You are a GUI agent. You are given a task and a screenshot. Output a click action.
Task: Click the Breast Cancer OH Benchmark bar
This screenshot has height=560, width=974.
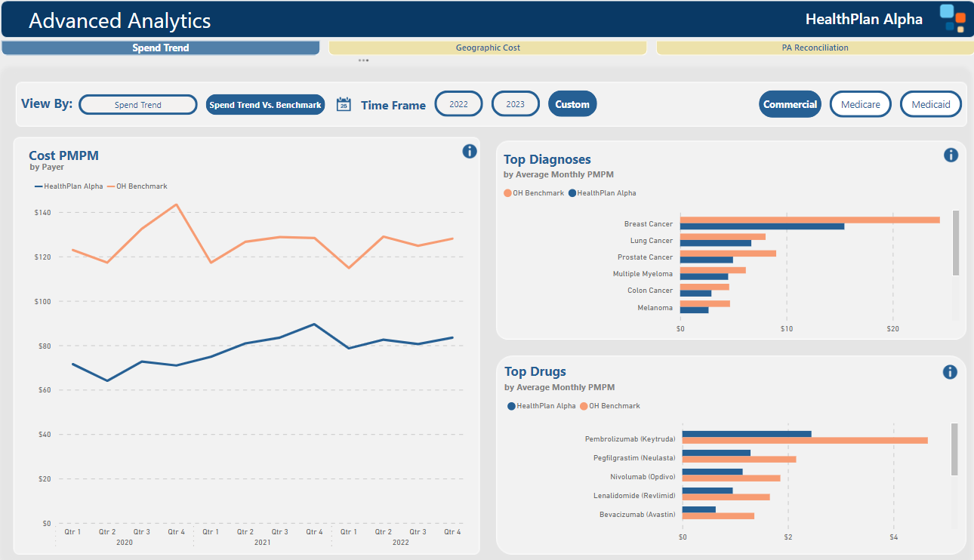[x=810, y=220]
